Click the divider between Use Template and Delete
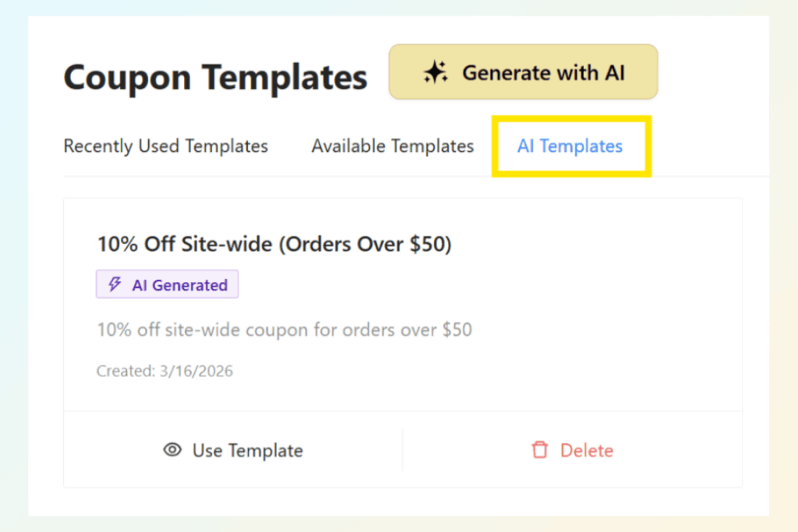This screenshot has width=798, height=532. pos(403,450)
